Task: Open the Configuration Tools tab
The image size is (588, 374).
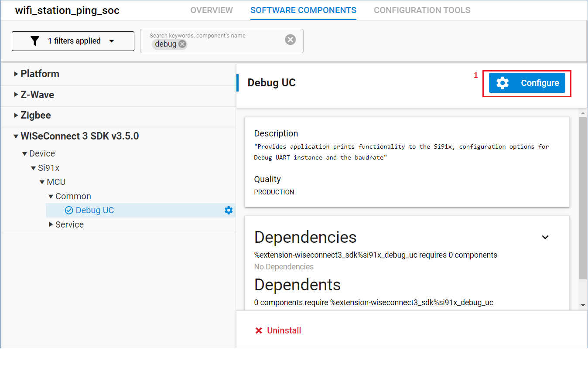Action: click(x=422, y=10)
